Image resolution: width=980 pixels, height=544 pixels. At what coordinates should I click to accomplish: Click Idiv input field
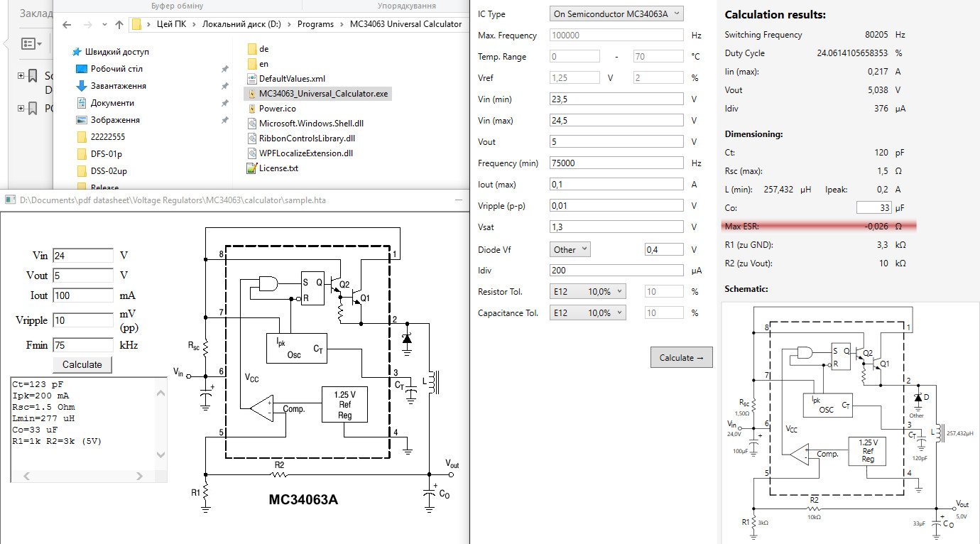point(616,271)
